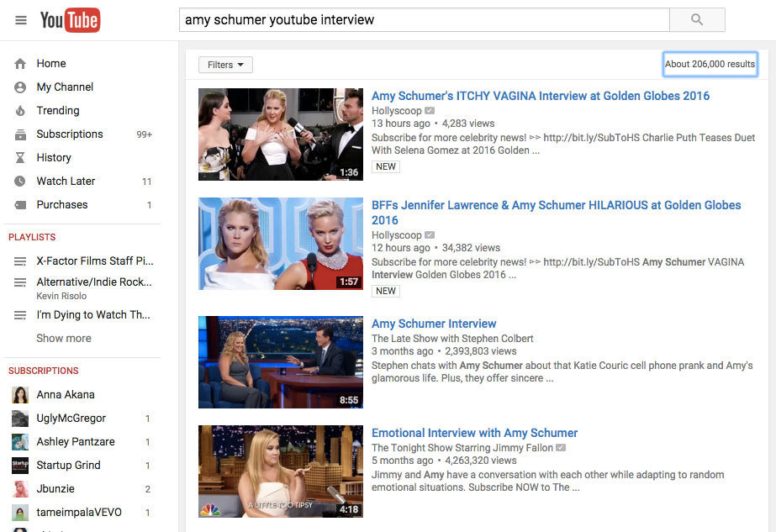The width and height of the screenshot is (776, 532).
Task: Click the History hourglass icon
Action: click(20, 157)
